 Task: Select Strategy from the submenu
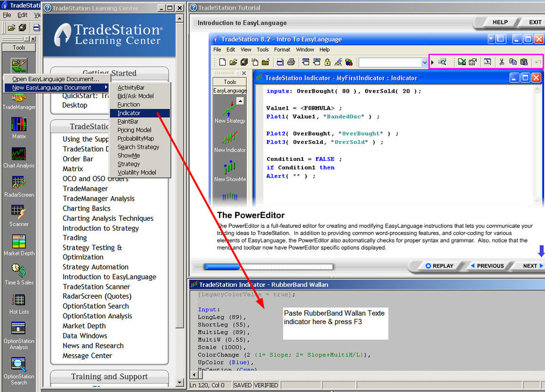pos(140,164)
